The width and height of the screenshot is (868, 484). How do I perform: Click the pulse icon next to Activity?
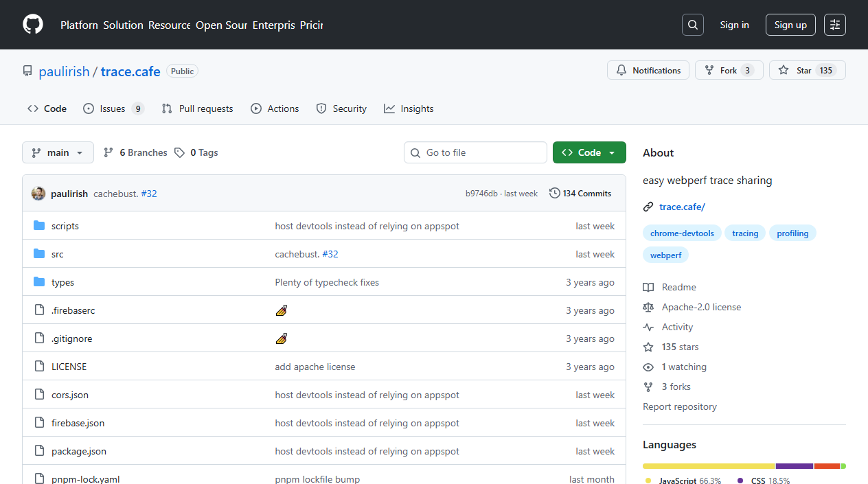click(648, 327)
